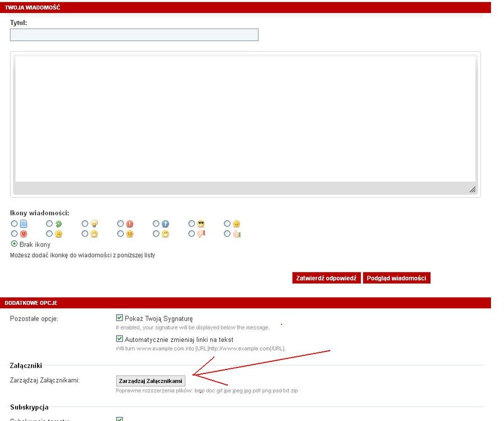Click the message area resize handle
Screen dimensions: 504x421
[x=473, y=190]
